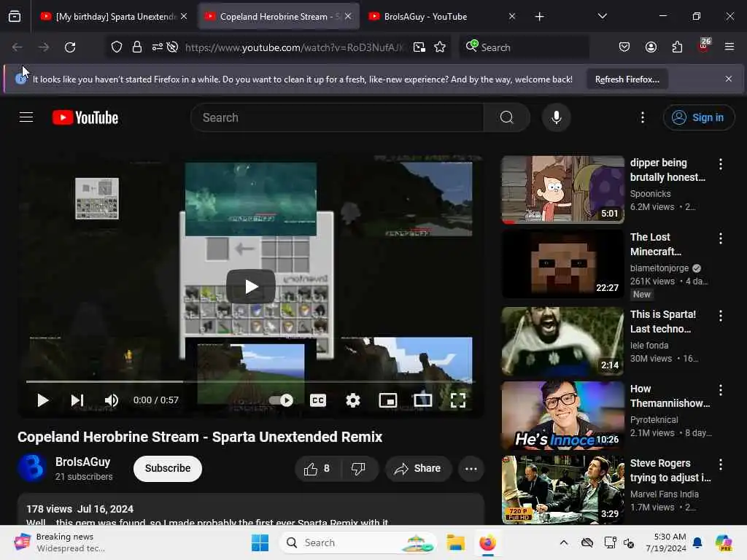Open the 'Steve Rogers trying to adjust' video title
The height and width of the screenshot is (560, 747).
coord(670,470)
